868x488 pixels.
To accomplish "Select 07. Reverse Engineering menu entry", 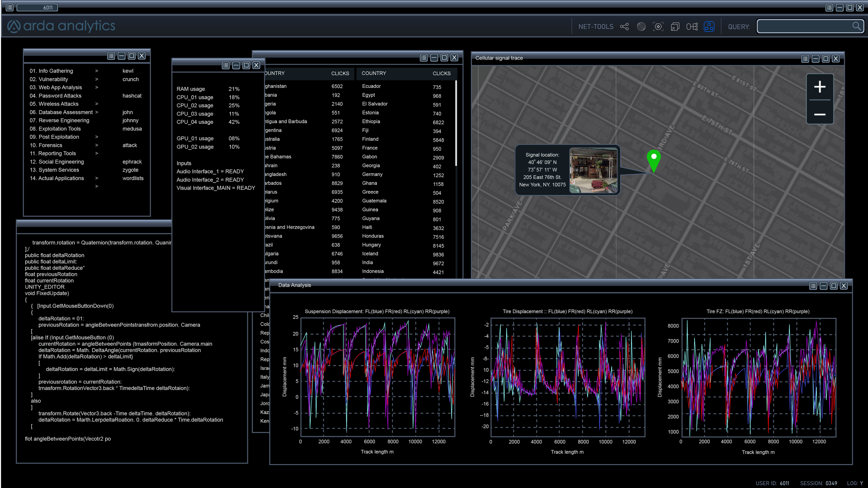I will coord(59,120).
